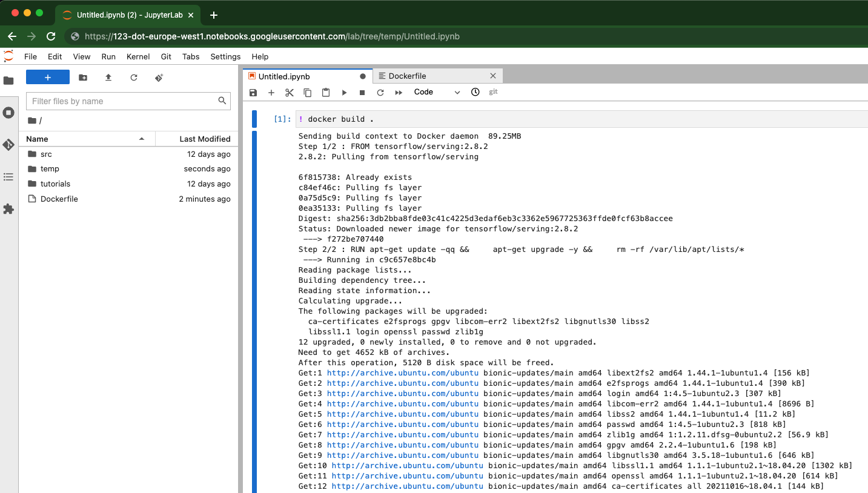Click the clock icon in notebook toolbar
The image size is (868, 493).
pos(475,92)
